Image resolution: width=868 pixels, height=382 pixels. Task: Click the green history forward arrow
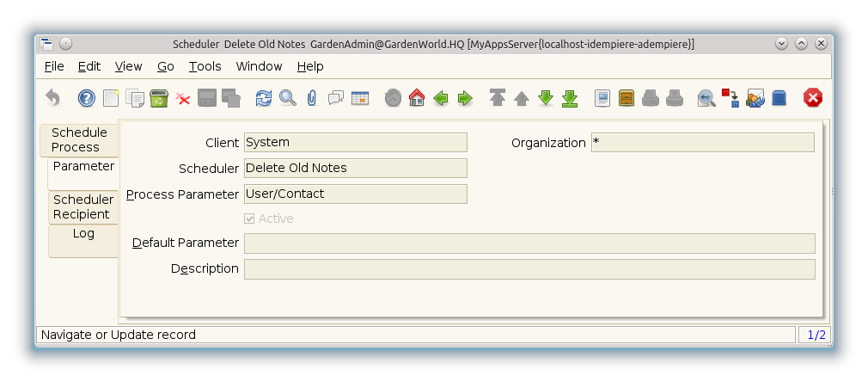point(465,98)
